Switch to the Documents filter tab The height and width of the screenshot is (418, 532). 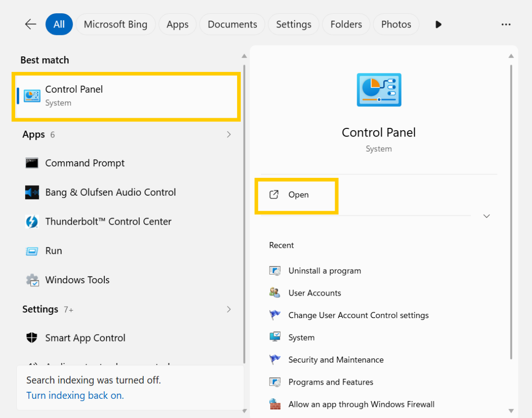tap(233, 24)
